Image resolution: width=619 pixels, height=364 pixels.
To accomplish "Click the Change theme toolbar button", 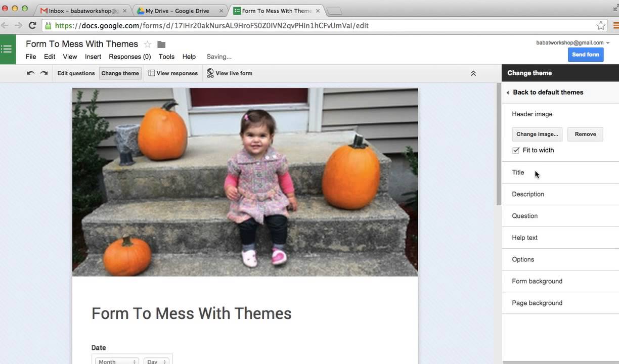I will point(120,73).
